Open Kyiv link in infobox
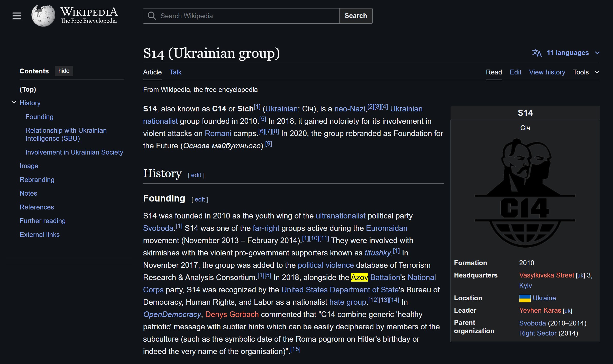Image resolution: width=613 pixels, height=364 pixels. [525, 286]
